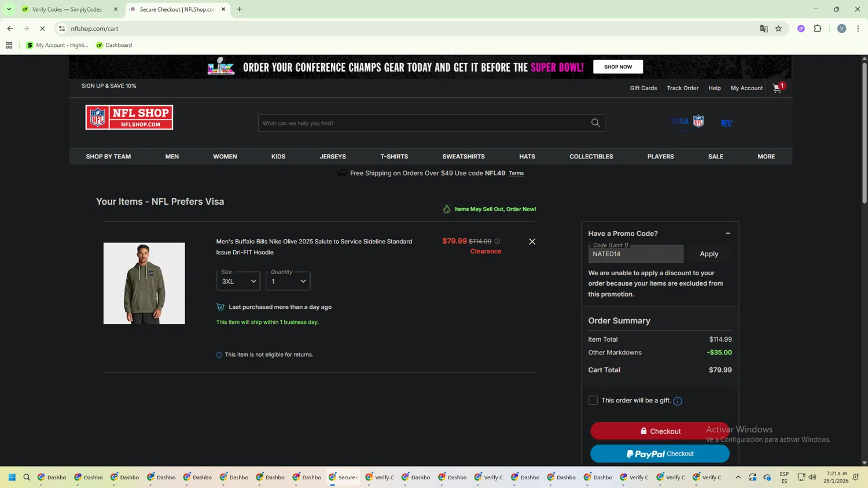Open My Account link
The image size is (868, 488).
pos(746,88)
